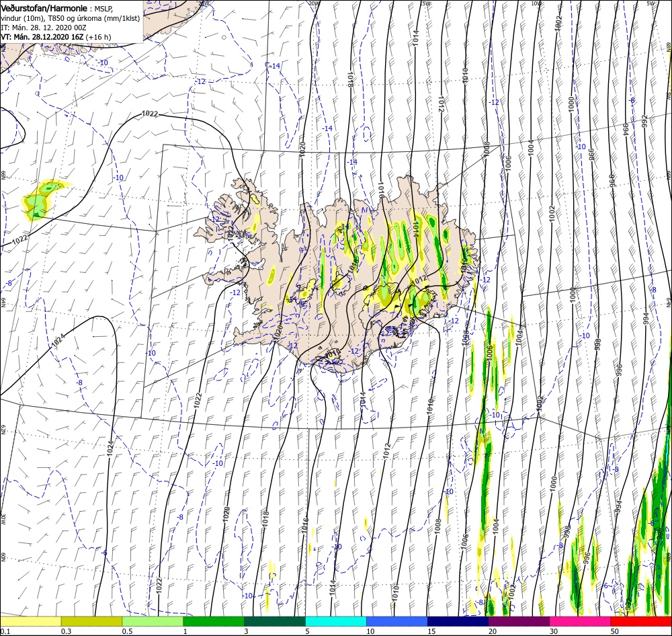Click the "15W" longitude label

coord(425,3)
